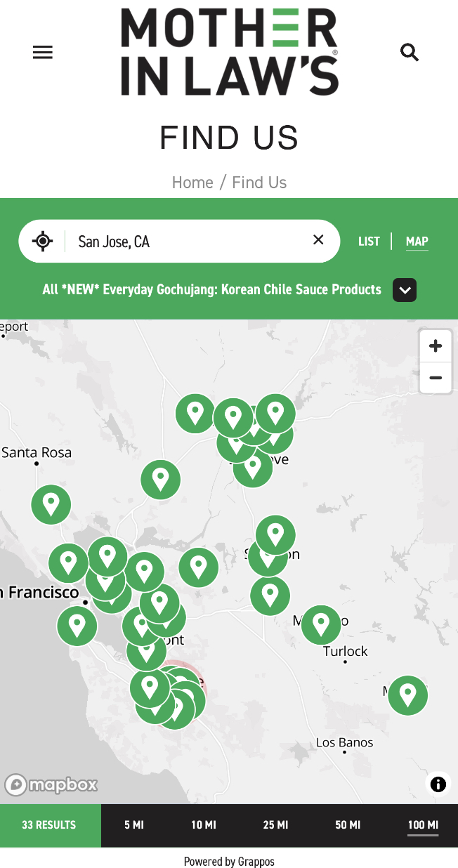Go to Home breadcrumb link
The width and height of the screenshot is (458, 868).
[192, 183]
